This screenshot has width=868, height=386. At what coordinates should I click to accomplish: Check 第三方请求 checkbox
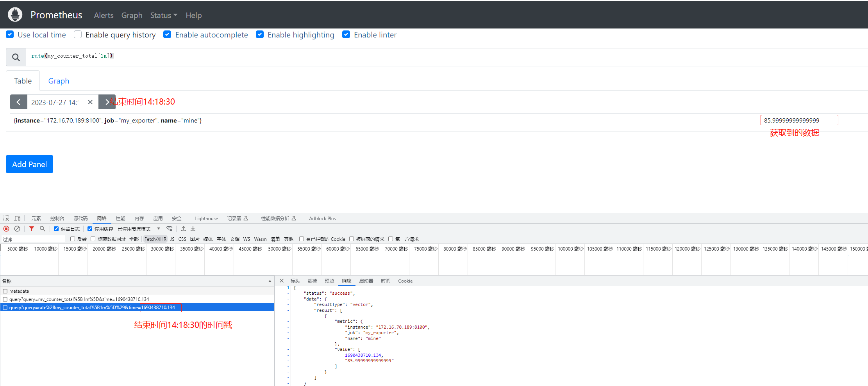pyautogui.click(x=391, y=239)
